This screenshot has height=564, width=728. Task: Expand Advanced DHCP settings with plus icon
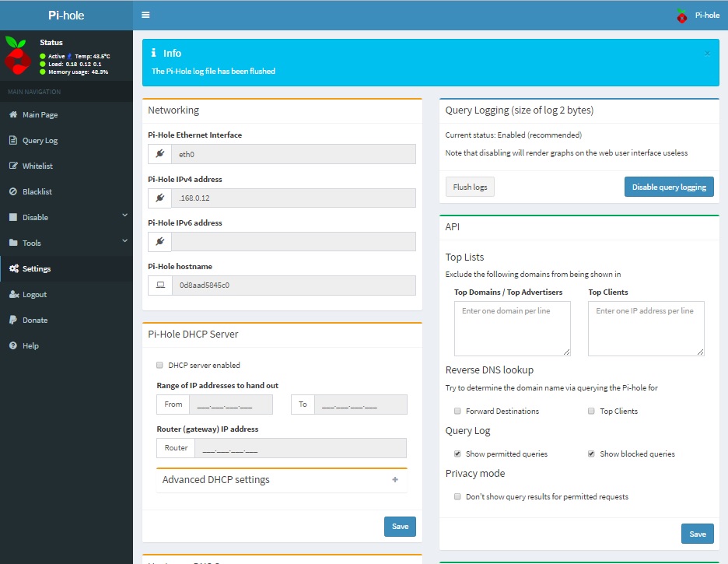point(395,479)
